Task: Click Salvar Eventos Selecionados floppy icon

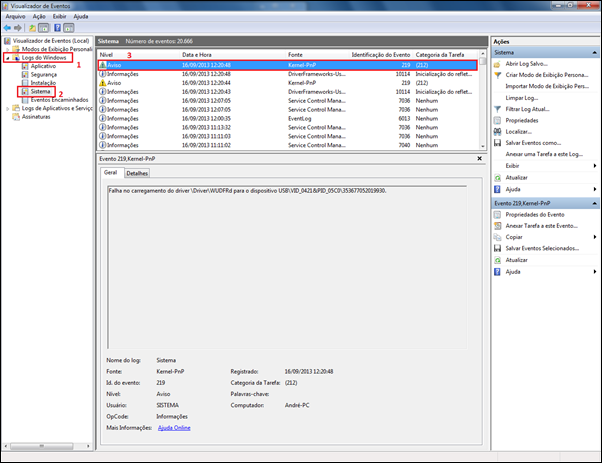Action: 497,248
